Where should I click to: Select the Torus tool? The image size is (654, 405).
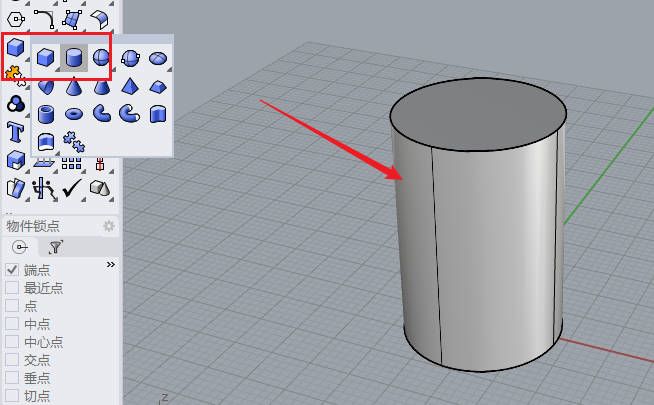coord(74,113)
